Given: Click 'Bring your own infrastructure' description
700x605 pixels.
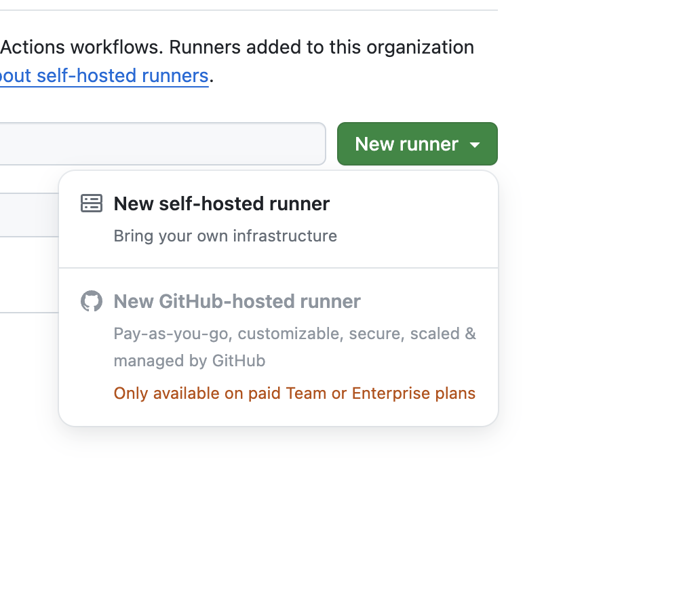Looking at the screenshot, I should pyautogui.click(x=225, y=236).
